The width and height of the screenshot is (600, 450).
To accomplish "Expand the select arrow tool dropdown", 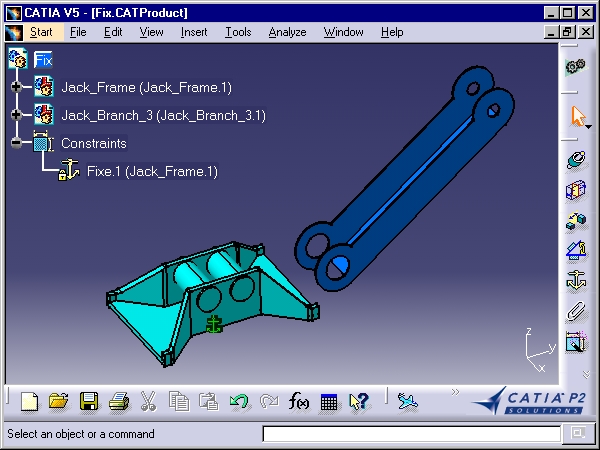I will 589,127.
